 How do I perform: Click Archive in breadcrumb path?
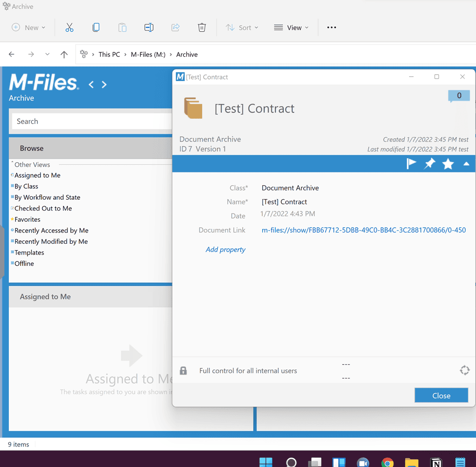point(187,54)
